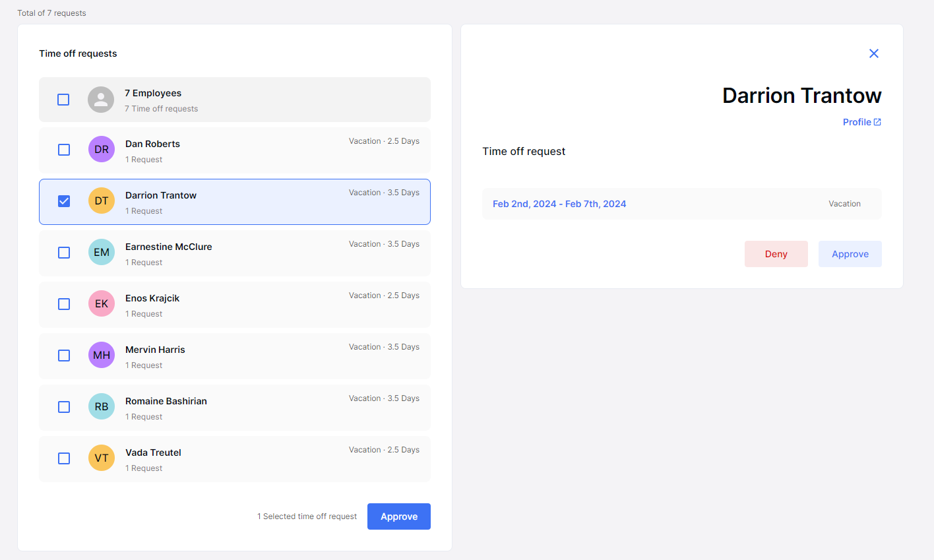Click the 7 Employees group avatar icon

(101, 100)
